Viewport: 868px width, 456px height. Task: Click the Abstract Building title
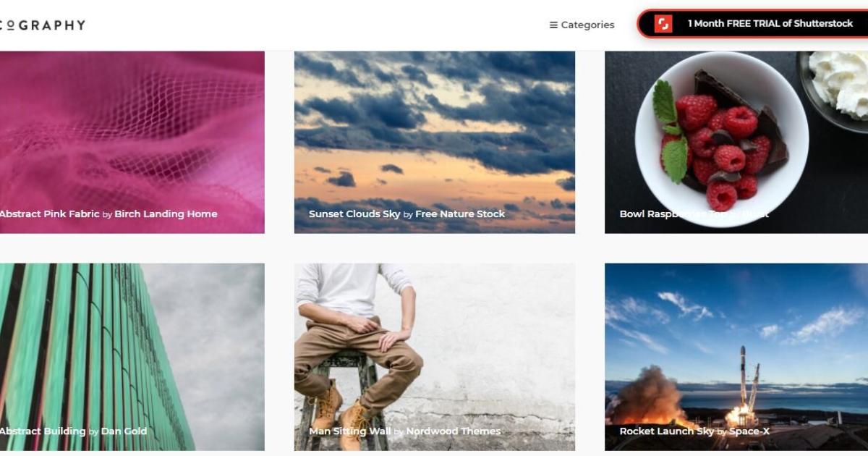coord(43,431)
